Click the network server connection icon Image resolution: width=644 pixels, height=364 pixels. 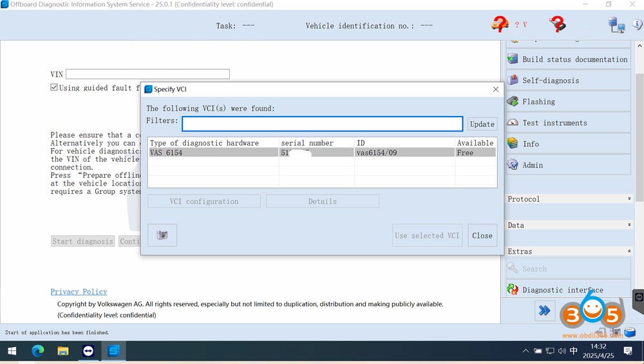616,24
